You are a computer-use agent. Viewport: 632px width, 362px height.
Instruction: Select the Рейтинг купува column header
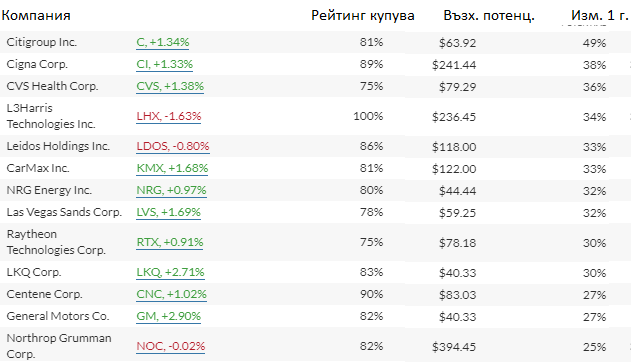[363, 15]
